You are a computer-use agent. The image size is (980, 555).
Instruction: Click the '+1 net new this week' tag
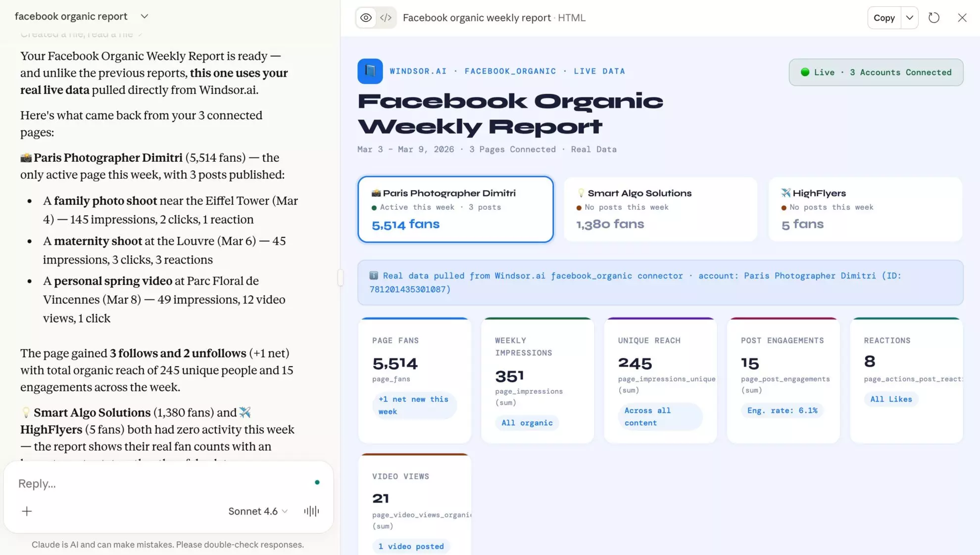point(414,405)
